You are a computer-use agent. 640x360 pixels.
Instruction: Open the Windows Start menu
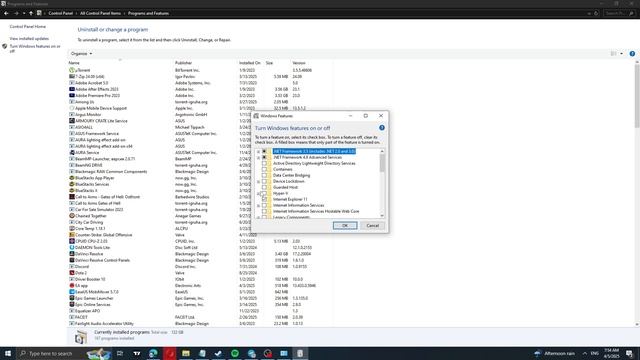tap(8, 353)
